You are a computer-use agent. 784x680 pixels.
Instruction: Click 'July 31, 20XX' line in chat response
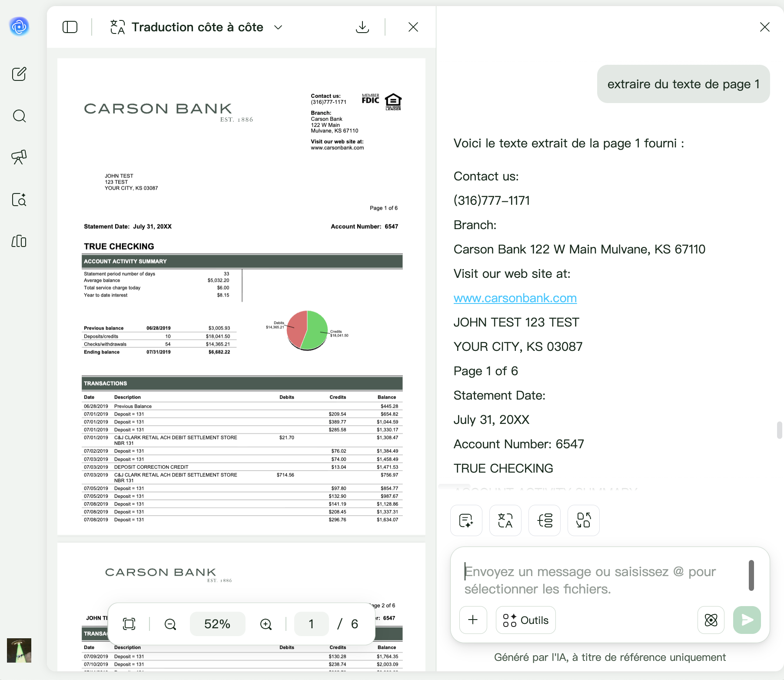pyautogui.click(x=491, y=420)
